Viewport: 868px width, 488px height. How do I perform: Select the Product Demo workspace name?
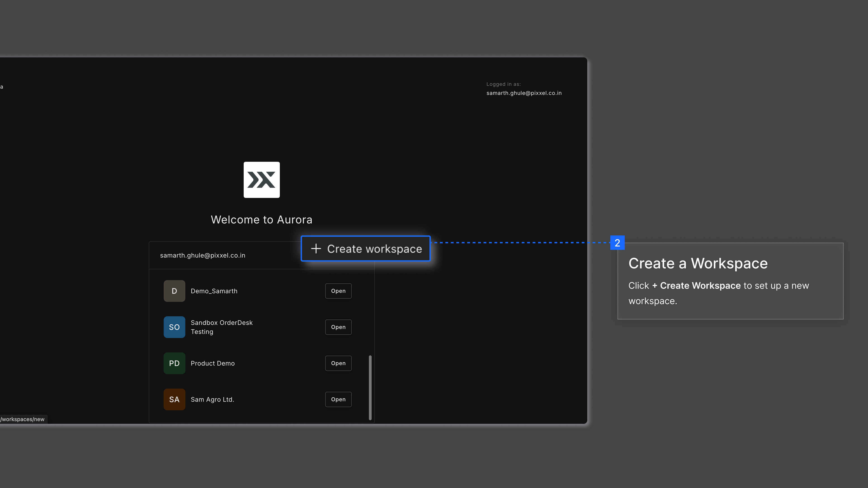coord(213,363)
